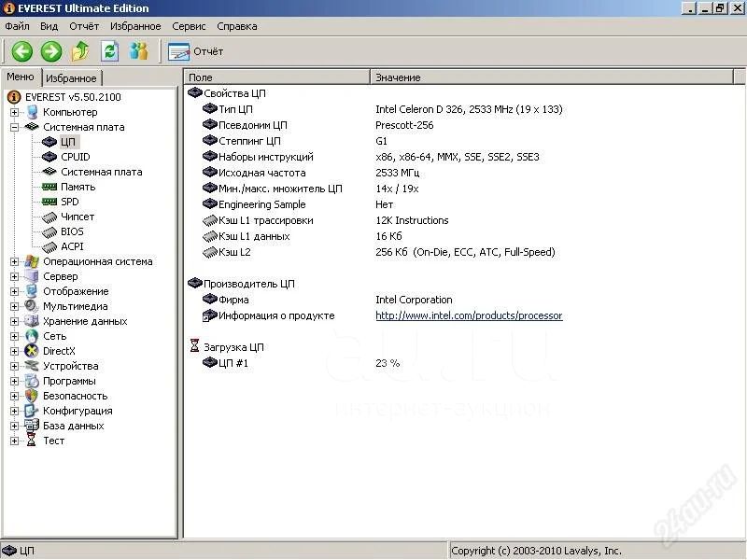
Task: Expand the Сеть tree node
Action: pos(14,336)
